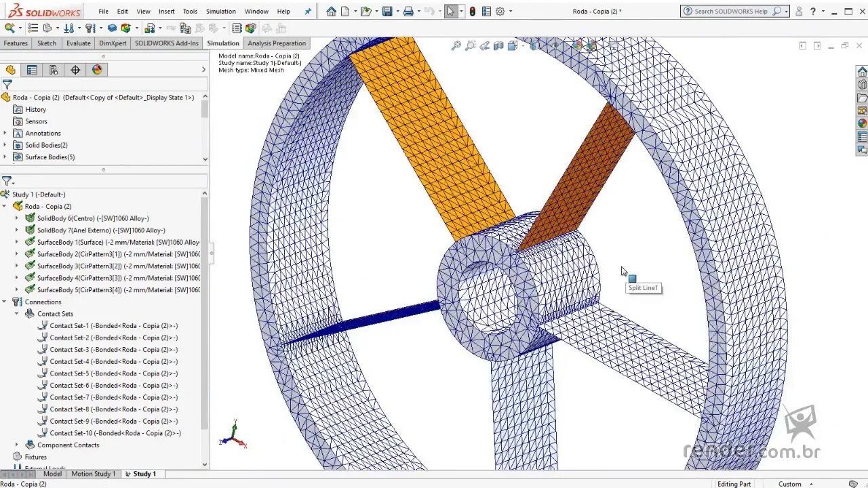Click the Print icon
Viewport: 868px width, 488px height.
[408, 11]
